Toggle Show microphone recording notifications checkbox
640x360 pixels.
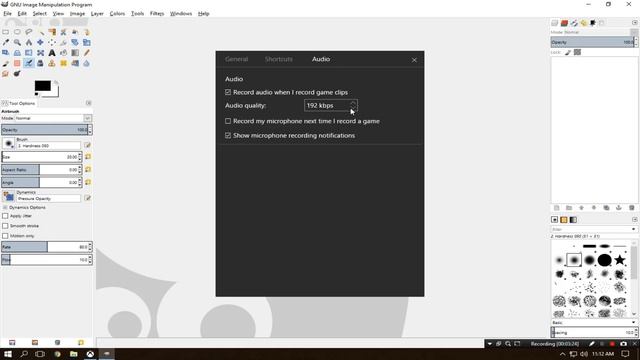[x=228, y=136]
